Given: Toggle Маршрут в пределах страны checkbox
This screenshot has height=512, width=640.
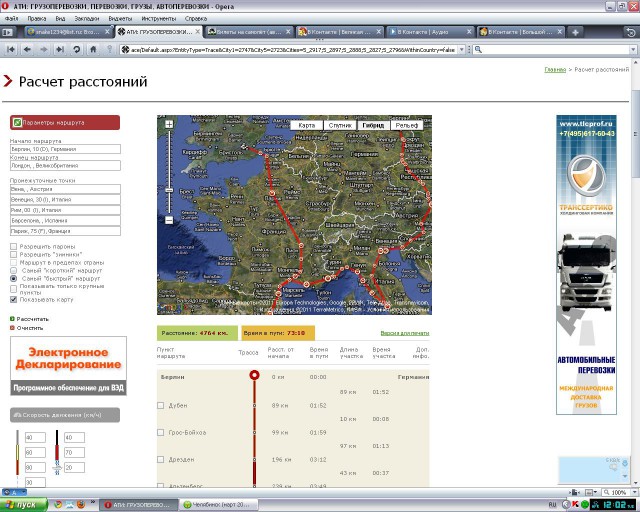Looking at the screenshot, I should tap(13, 263).
